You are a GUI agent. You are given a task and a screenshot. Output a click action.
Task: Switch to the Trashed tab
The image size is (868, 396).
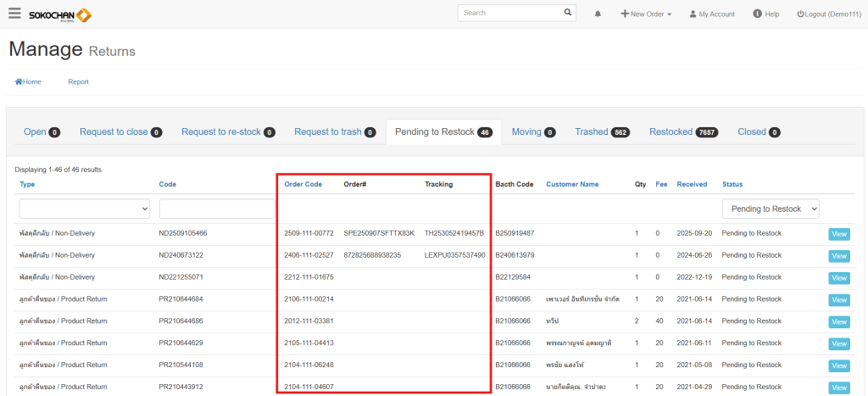click(x=602, y=132)
